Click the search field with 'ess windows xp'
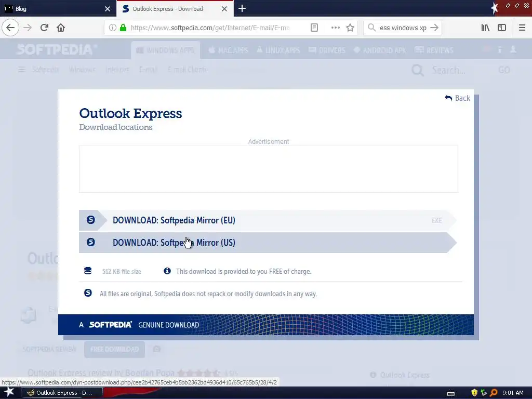This screenshot has height=399, width=532. (403, 28)
